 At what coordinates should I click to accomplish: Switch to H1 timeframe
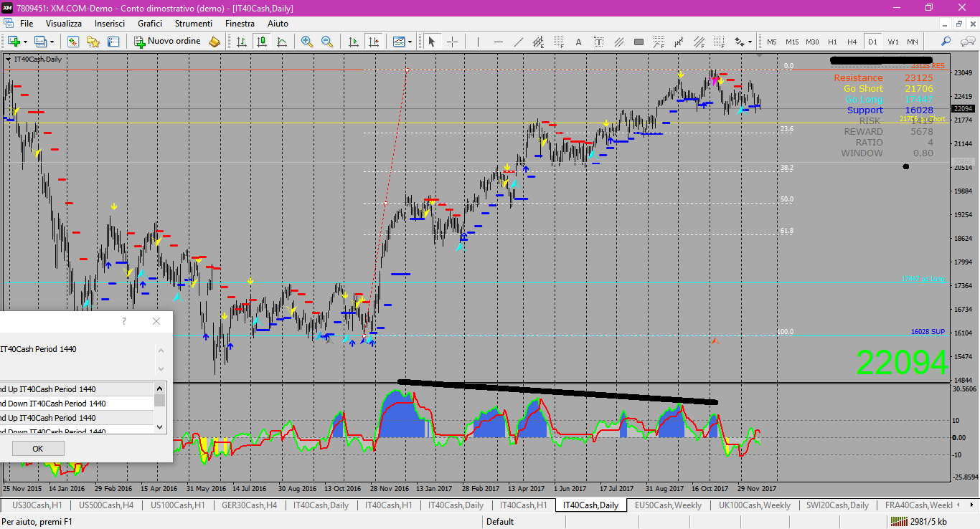[x=832, y=42]
